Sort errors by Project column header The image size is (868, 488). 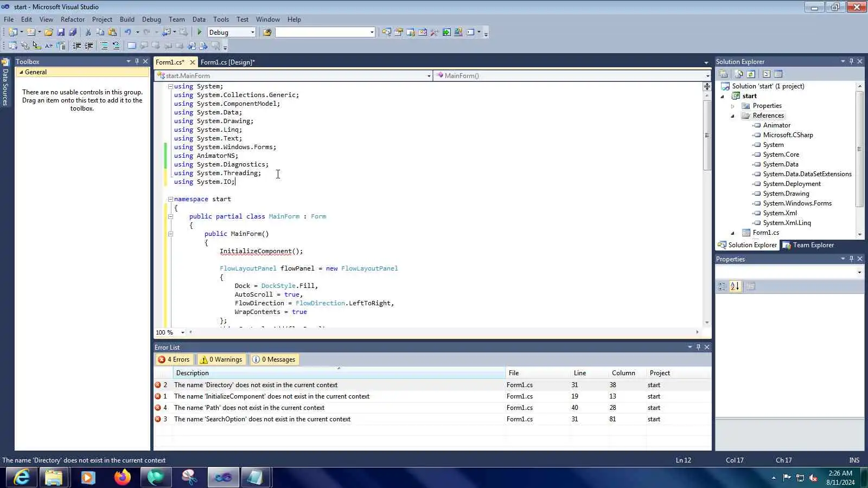point(678,373)
